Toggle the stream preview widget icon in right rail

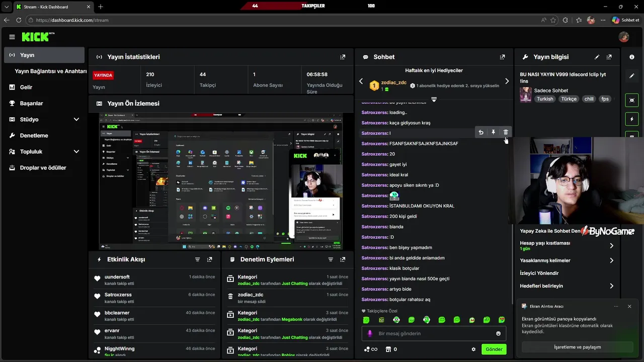coord(632,100)
